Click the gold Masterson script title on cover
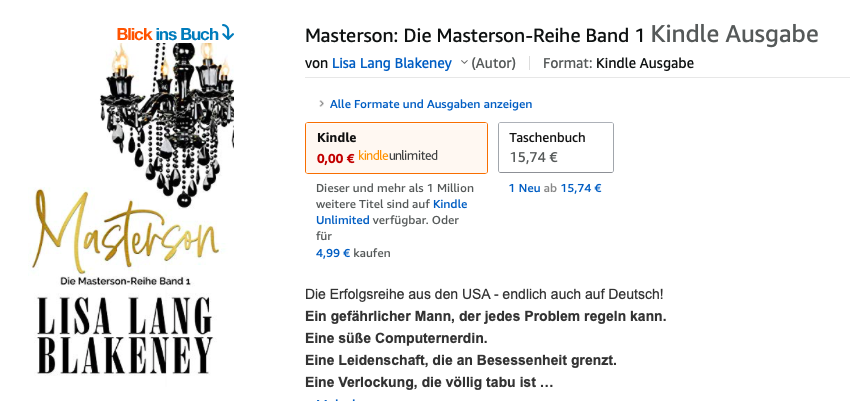The height and width of the screenshot is (401, 850). (125, 232)
